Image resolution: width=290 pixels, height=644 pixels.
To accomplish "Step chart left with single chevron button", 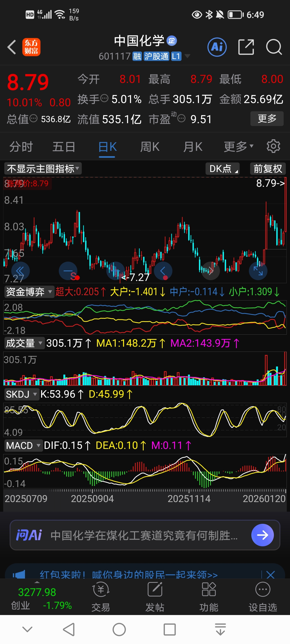I will point(163,271).
